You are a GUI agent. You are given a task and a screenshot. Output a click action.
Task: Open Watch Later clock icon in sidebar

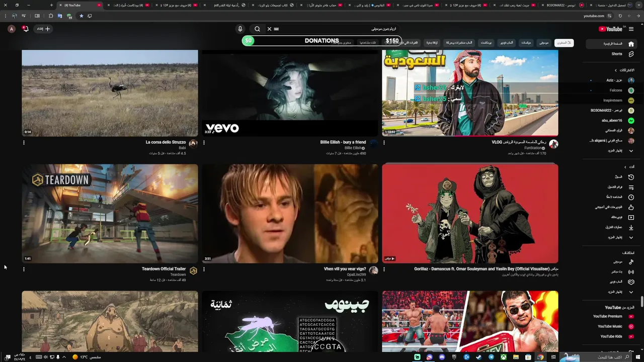click(631, 197)
